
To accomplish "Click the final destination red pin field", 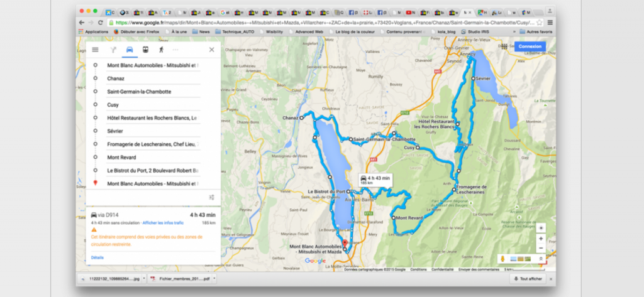I will point(153,183).
